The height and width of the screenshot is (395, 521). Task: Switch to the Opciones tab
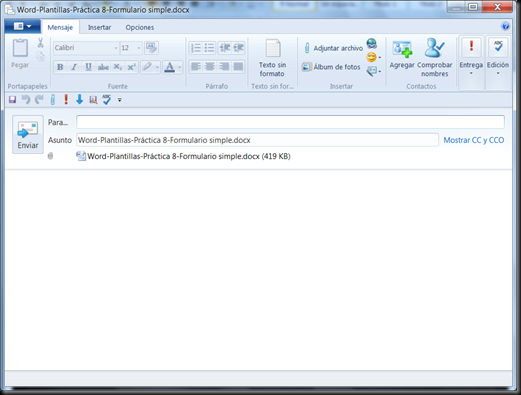pos(140,27)
